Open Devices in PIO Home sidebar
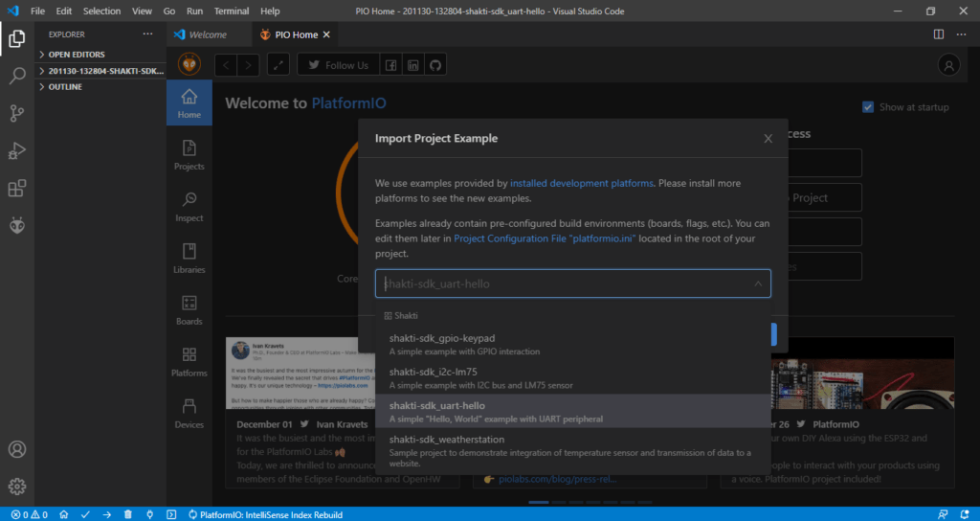Viewport: 980px width, 521px height. pyautogui.click(x=189, y=414)
